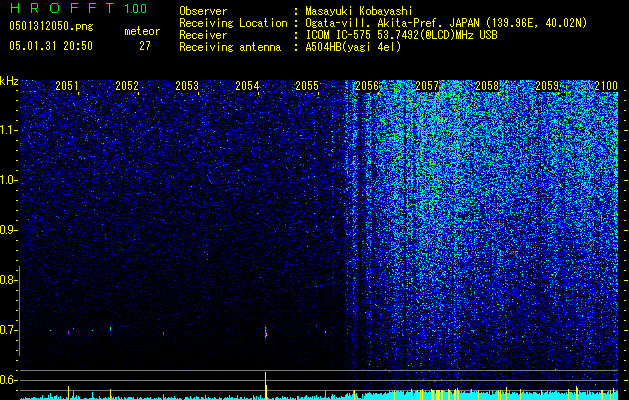Click the 2100 time marker
The width and height of the screenshot is (629, 400).
(x=606, y=86)
